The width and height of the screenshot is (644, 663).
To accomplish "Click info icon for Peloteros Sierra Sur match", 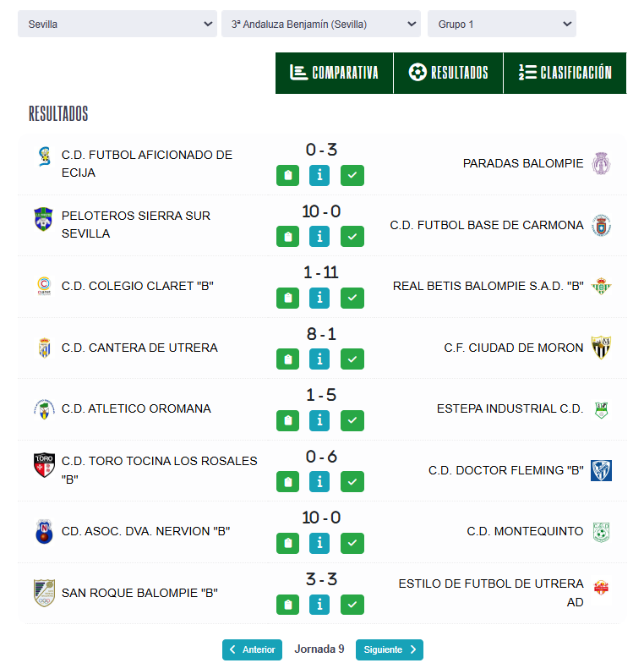I will tap(319, 237).
